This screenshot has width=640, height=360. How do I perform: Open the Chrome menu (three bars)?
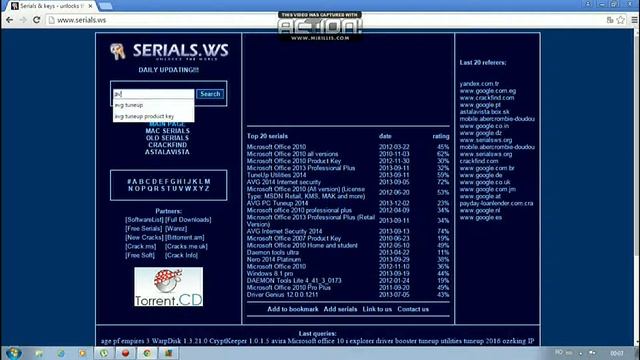pyautogui.click(x=634, y=20)
